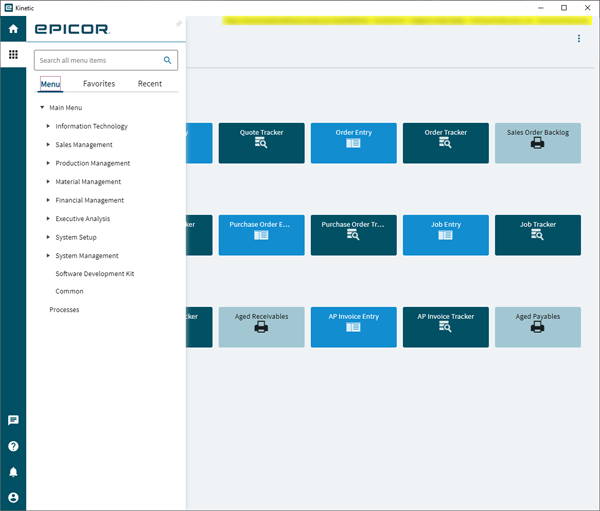Launch the AP Invoice Entry tile
Image resolution: width=600 pixels, height=511 pixels.
[354, 327]
